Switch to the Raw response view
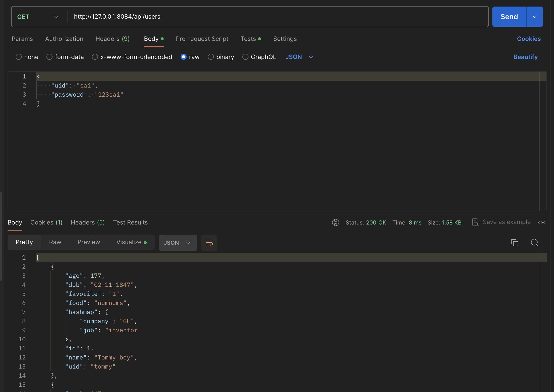The image size is (554, 392). [55, 242]
